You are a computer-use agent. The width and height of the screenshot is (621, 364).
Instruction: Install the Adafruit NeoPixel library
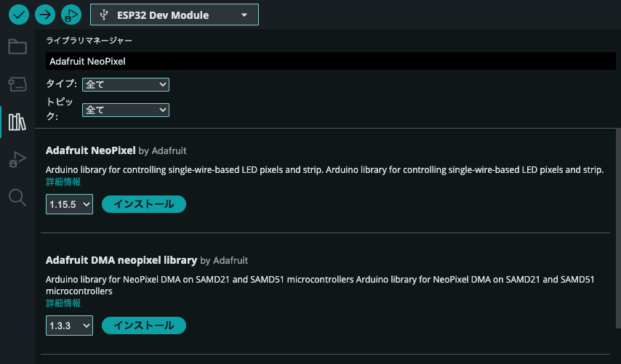pyautogui.click(x=144, y=204)
